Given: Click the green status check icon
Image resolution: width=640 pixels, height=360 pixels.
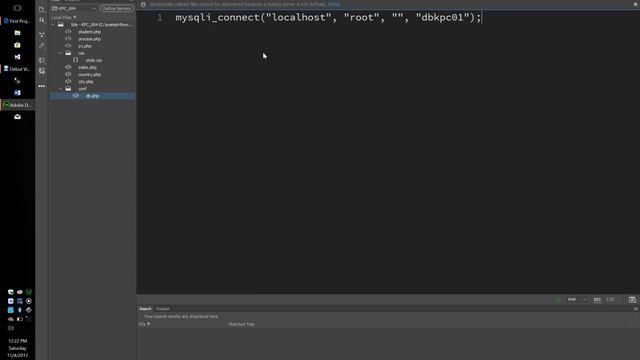Looking at the screenshot, I should [x=558, y=300].
